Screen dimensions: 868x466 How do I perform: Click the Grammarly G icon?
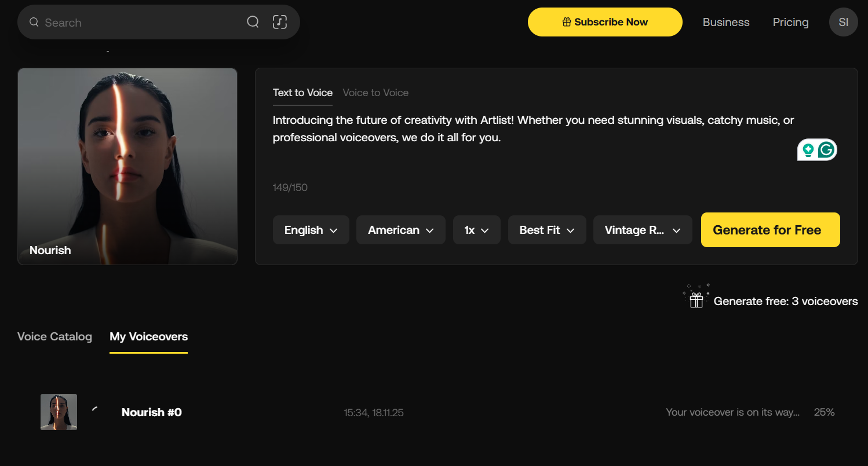pos(826,150)
